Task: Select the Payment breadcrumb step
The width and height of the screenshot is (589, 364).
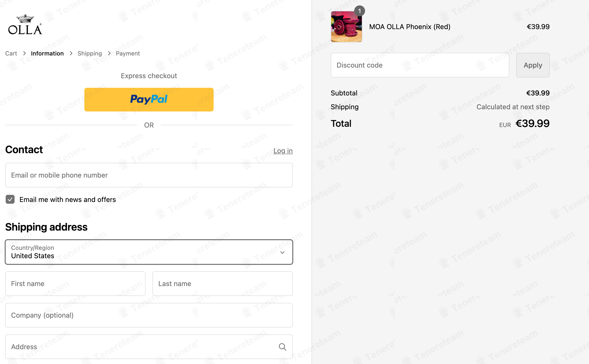Action: coord(128,53)
